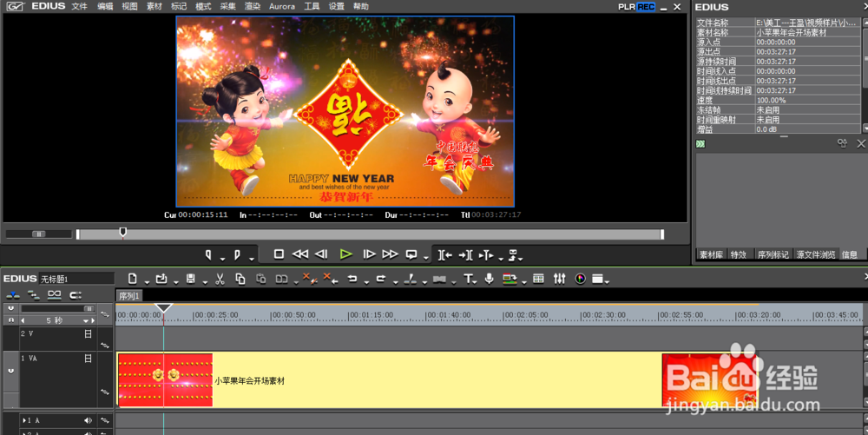
Task: Click the player position scrub bar handle
Action: 123,233
